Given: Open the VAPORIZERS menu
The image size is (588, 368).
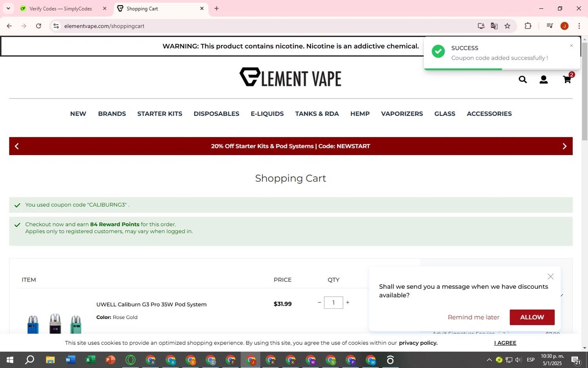Looking at the screenshot, I should coord(402,114).
